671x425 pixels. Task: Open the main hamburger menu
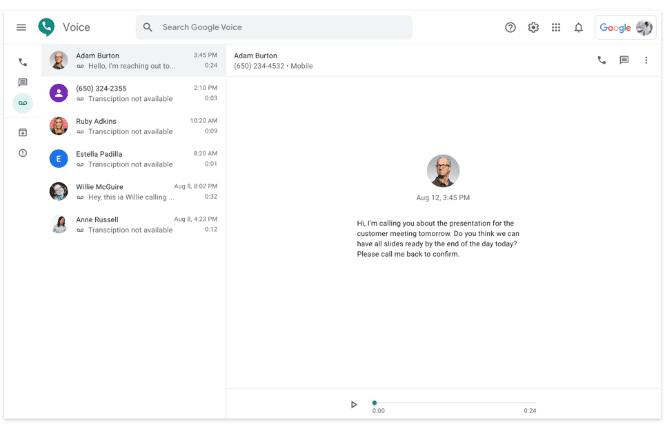tap(21, 27)
